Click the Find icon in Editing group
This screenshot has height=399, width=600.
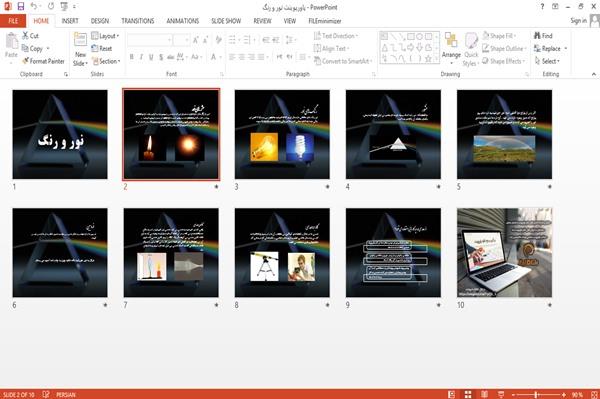pos(537,36)
